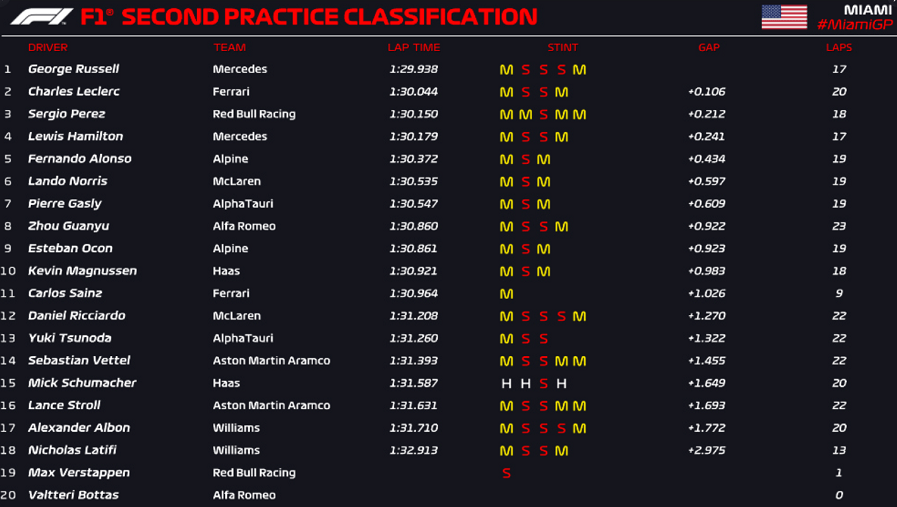Image resolution: width=897 pixels, height=507 pixels.
Task: Click the Second Practice Classification title
Action: tap(330, 17)
